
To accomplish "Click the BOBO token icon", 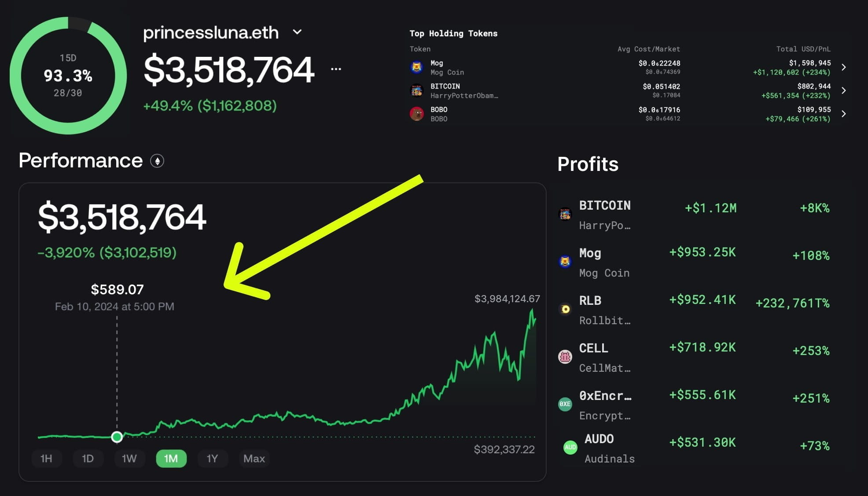I will tap(417, 114).
